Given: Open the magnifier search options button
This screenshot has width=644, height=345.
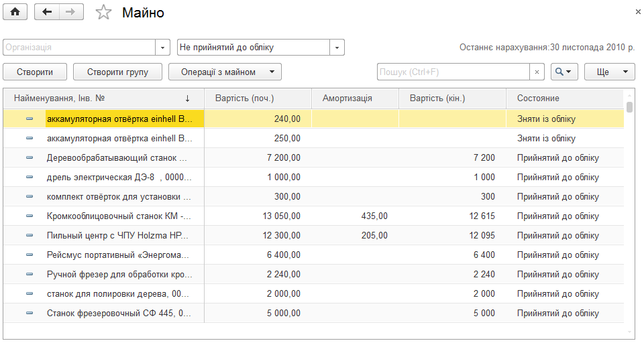Looking at the screenshot, I should (x=564, y=72).
